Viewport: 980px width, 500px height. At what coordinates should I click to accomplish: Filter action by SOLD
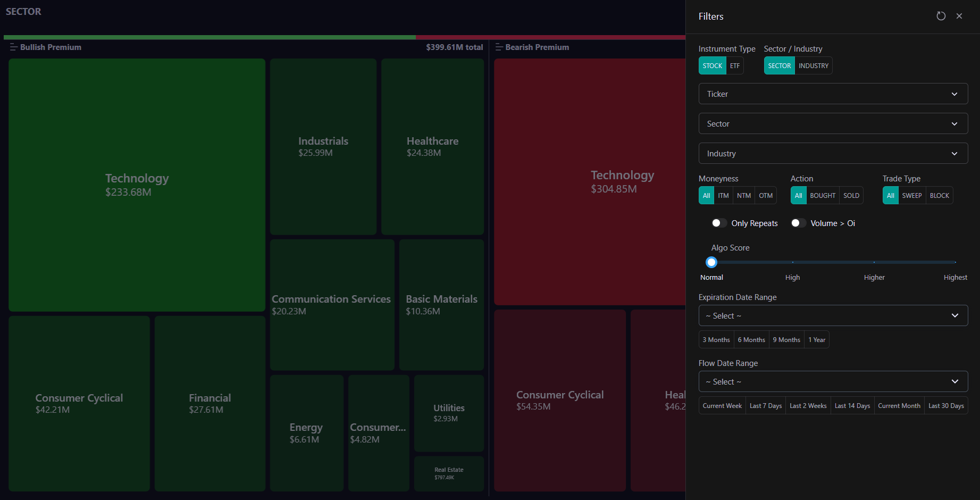pos(851,196)
